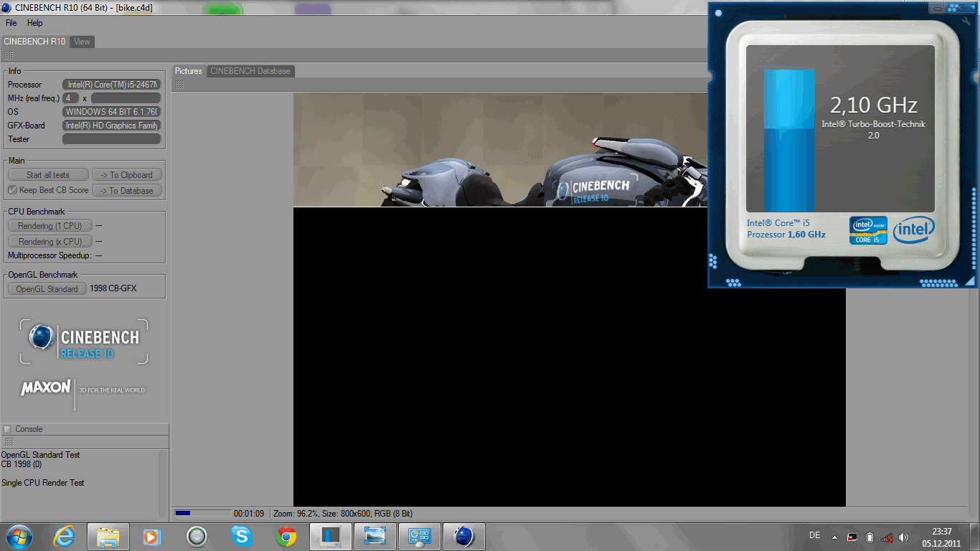The image size is (980, 551).
Task: Minimize the Intel Turbo Boost monitor gadget
Action: click(938, 8)
